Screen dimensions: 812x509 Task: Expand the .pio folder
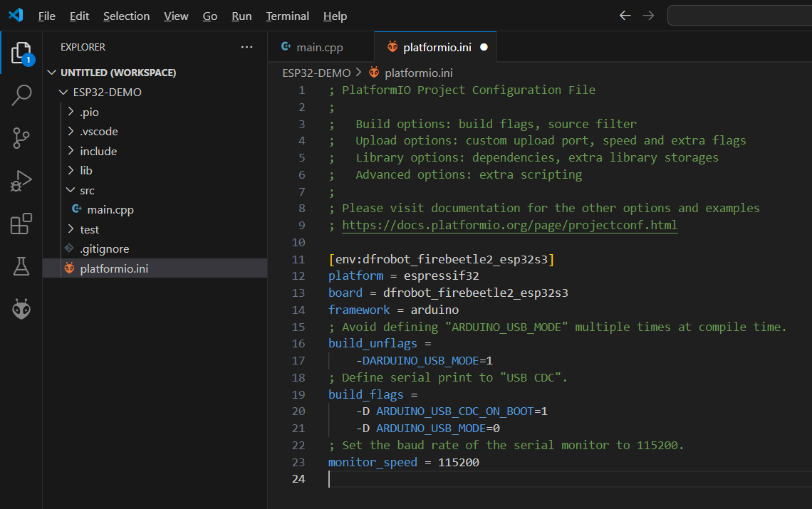click(89, 112)
